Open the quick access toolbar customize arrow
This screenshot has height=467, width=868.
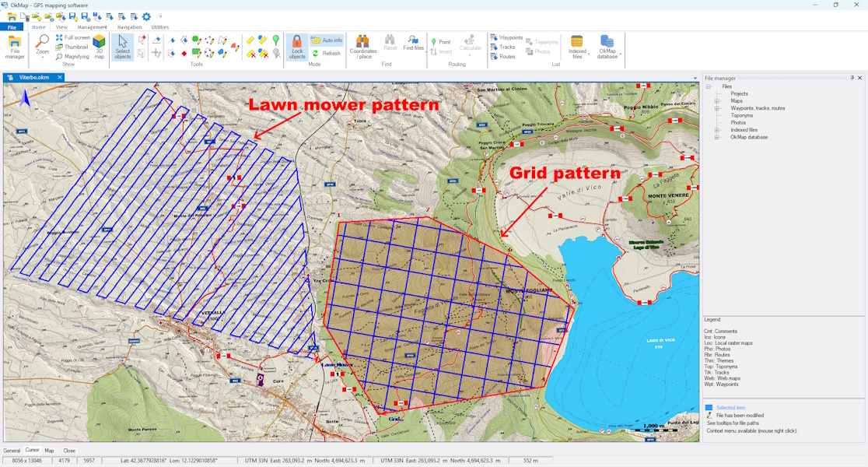[160, 16]
